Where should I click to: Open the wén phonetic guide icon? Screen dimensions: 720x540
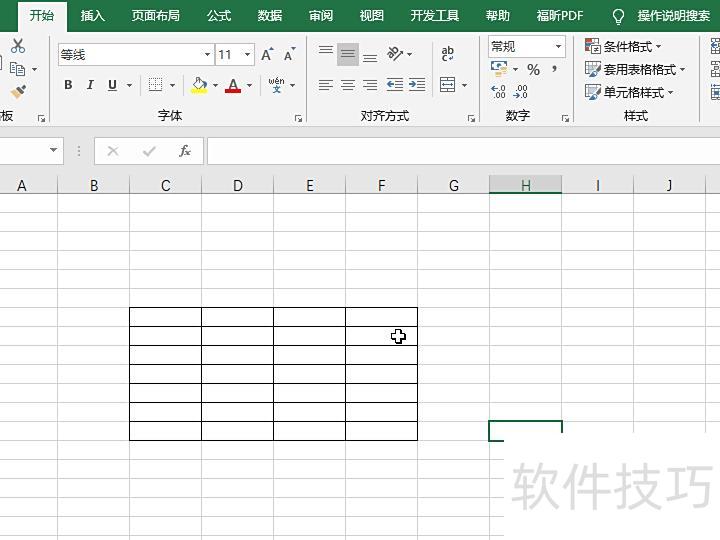(276, 85)
